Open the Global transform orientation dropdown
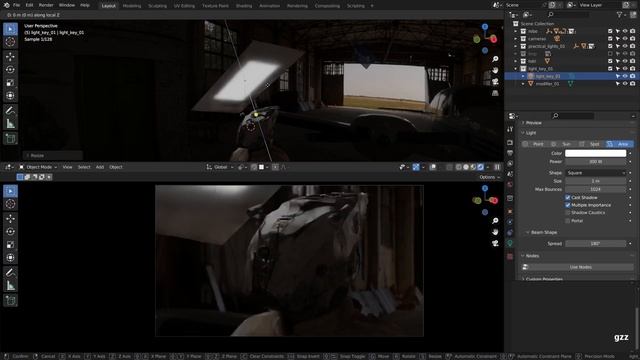640x360 pixels. click(x=220, y=167)
